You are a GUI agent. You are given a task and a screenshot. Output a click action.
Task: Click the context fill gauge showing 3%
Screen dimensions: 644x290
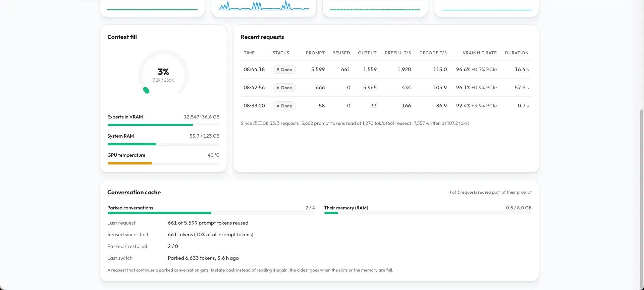pos(163,72)
